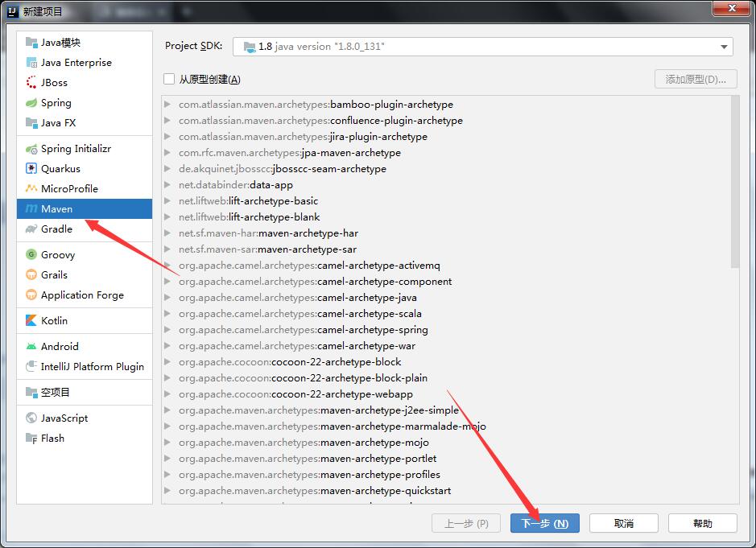This screenshot has height=548, width=756.
Task: Select camel-archetype-scala row
Action: tap(446, 314)
